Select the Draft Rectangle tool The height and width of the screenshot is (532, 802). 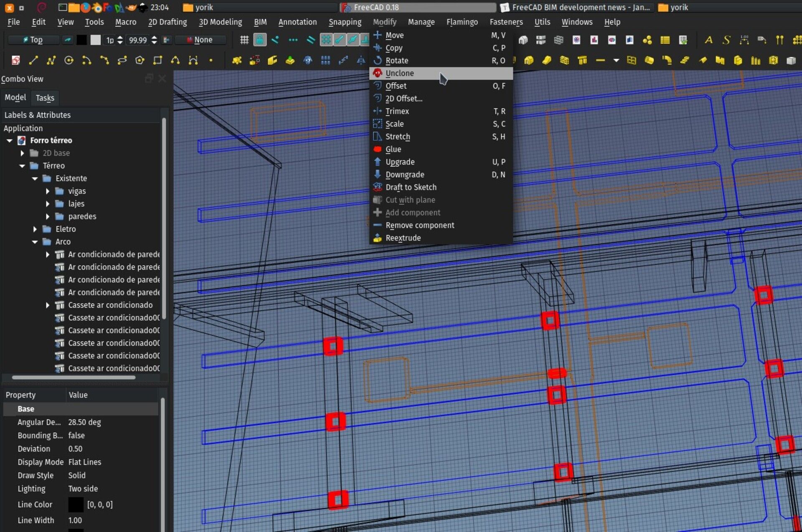point(157,61)
